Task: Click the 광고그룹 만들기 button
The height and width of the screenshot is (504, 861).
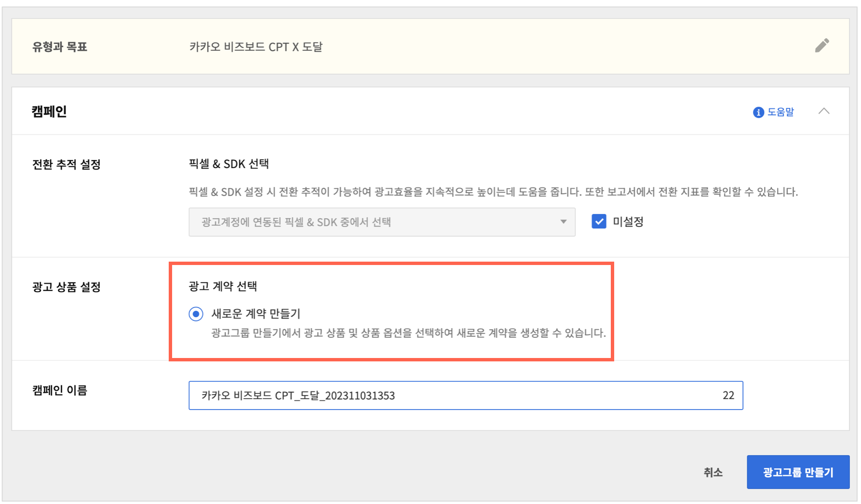Action: [798, 472]
